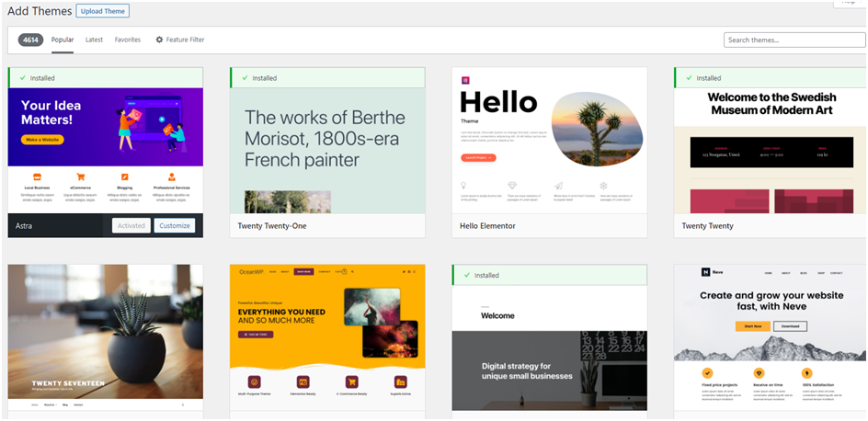Viewport: 868px width, 421px height.
Task: Click the Astra theme name label
Action: click(24, 226)
